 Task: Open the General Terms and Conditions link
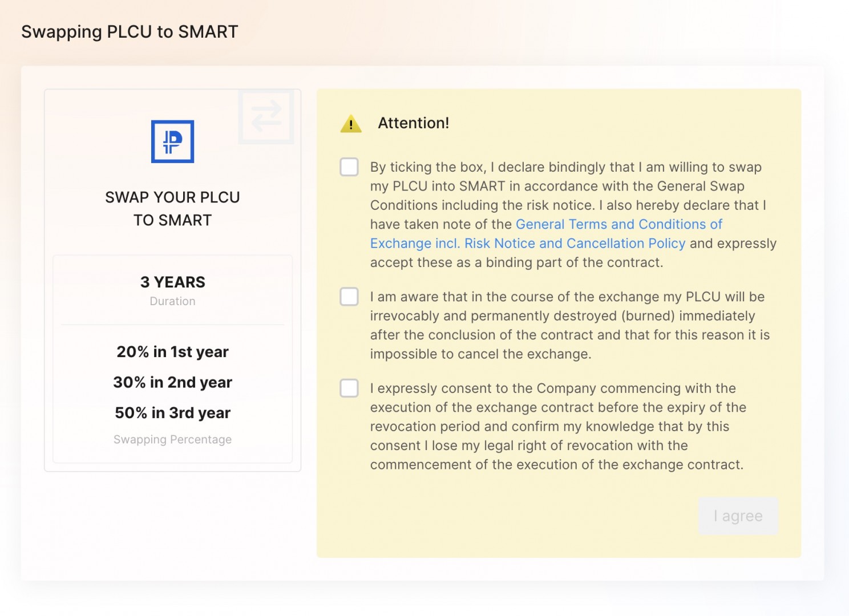coord(618,225)
